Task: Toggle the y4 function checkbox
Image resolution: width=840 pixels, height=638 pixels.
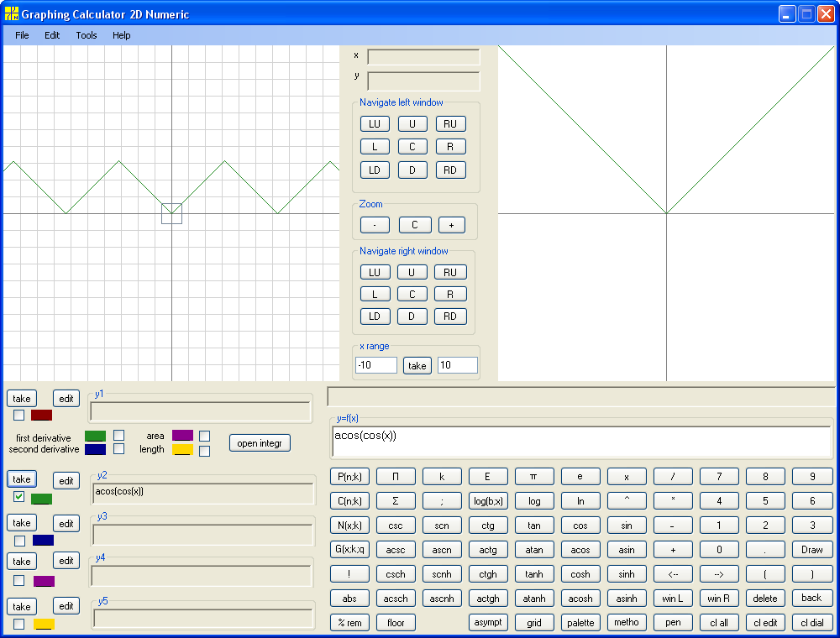Action: click(x=18, y=580)
